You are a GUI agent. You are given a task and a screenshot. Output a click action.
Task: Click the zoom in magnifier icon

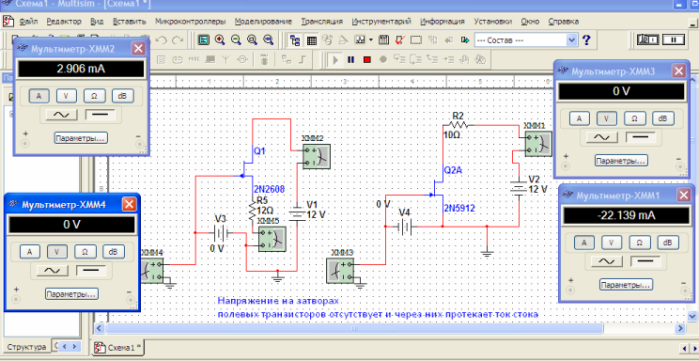pyautogui.click(x=219, y=40)
